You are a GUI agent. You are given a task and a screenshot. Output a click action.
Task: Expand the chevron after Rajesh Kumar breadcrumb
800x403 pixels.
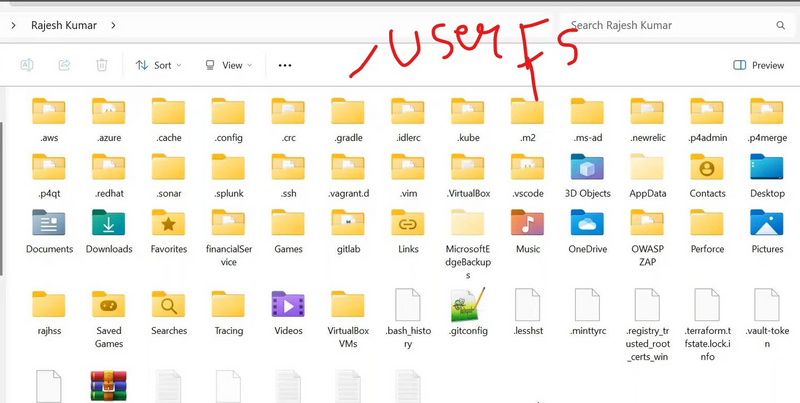pos(113,24)
